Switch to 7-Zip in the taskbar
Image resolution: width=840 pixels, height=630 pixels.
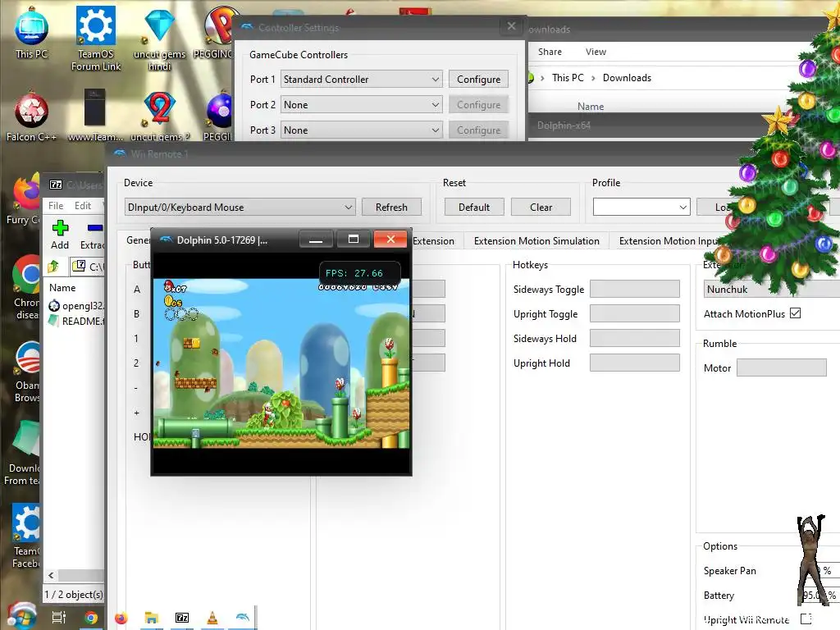point(182,618)
